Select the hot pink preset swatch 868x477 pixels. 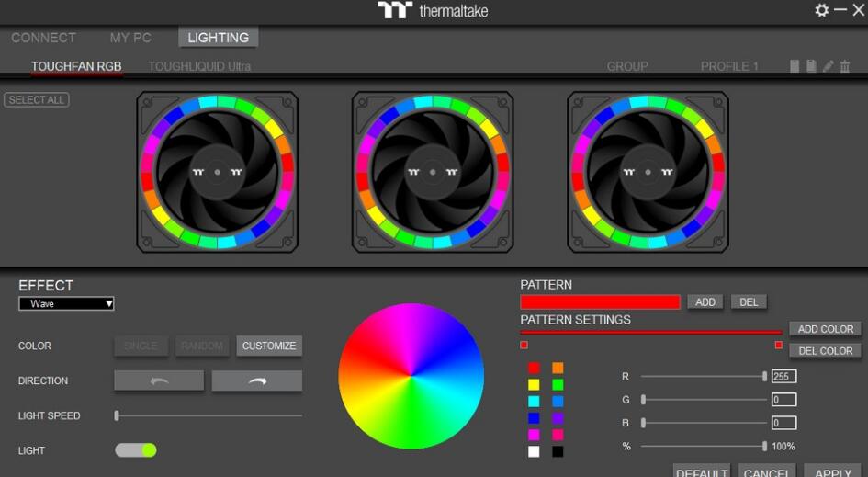coord(558,435)
